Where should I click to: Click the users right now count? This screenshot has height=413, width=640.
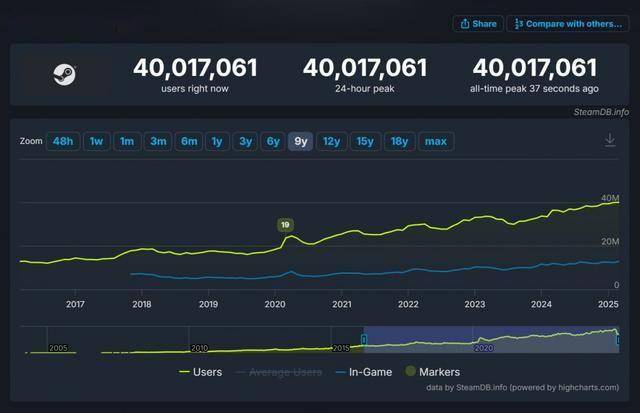click(195, 67)
